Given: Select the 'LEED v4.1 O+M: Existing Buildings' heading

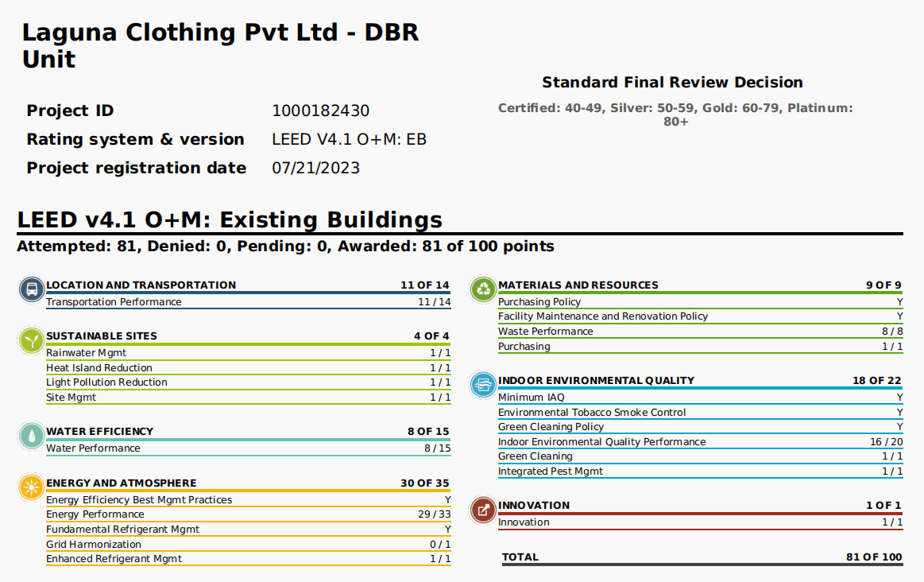Looking at the screenshot, I should pyautogui.click(x=230, y=220).
